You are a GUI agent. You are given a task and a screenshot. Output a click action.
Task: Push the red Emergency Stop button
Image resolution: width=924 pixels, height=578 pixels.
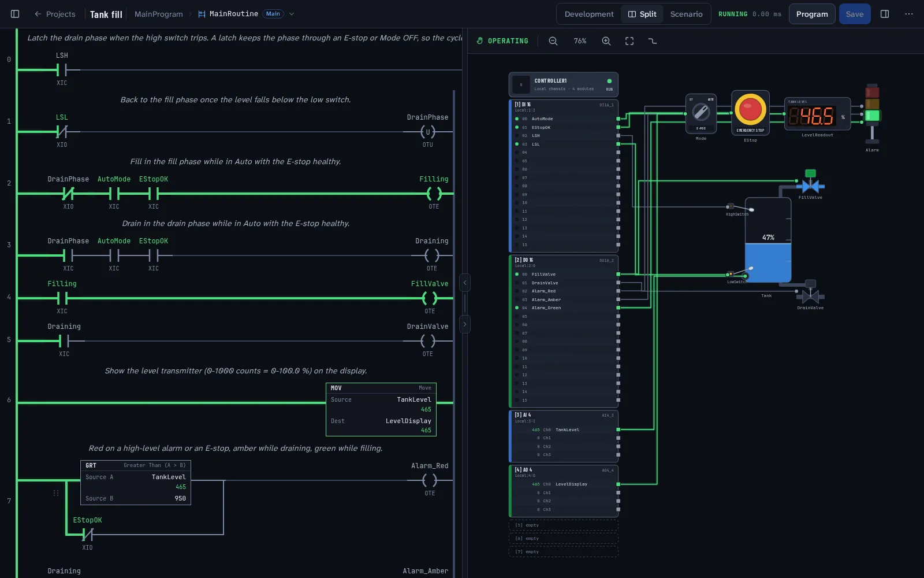(x=750, y=110)
